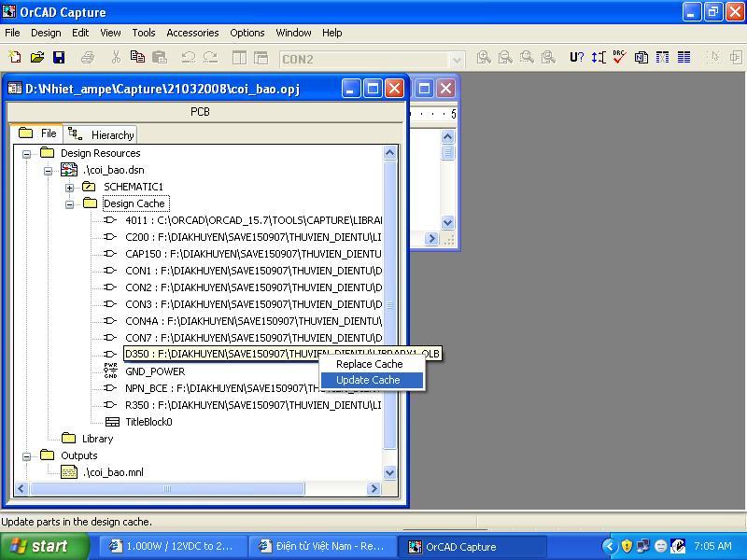The image size is (747, 560).
Task: Click the Zoom Out magnifier icon
Action: pos(505,58)
